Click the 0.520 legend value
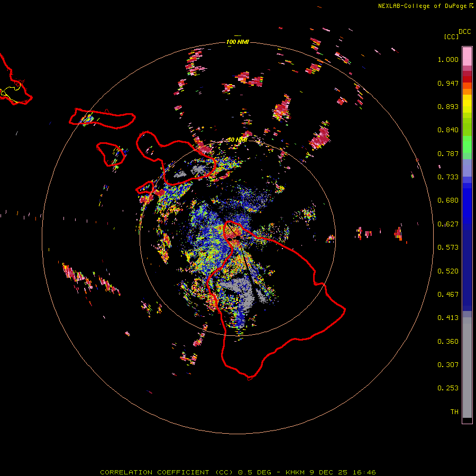 coord(448,271)
